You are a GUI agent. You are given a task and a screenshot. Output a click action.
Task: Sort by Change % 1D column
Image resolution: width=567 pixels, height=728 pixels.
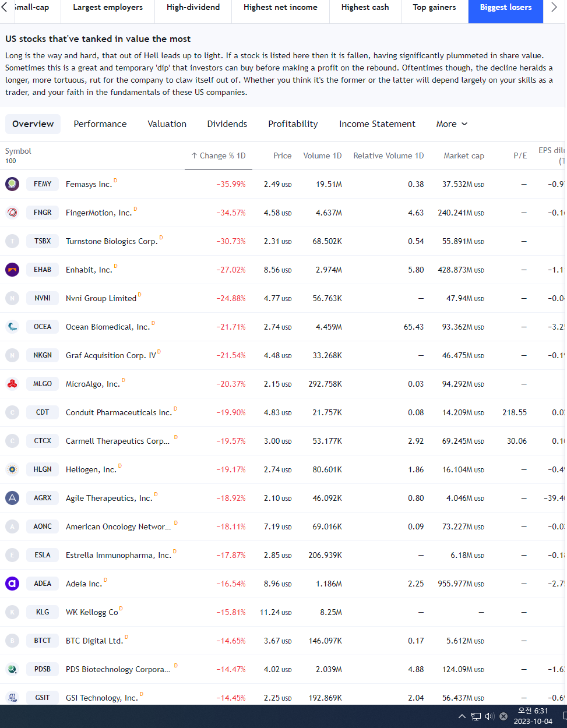click(x=219, y=156)
